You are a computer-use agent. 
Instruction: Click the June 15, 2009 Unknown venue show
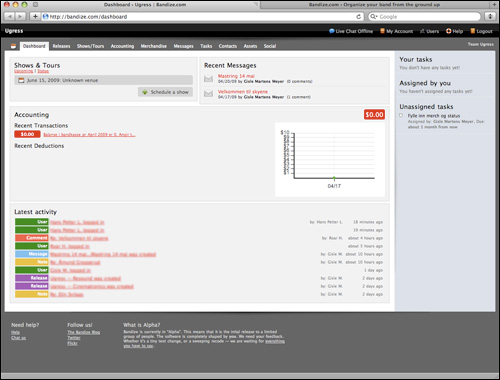(103, 80)
